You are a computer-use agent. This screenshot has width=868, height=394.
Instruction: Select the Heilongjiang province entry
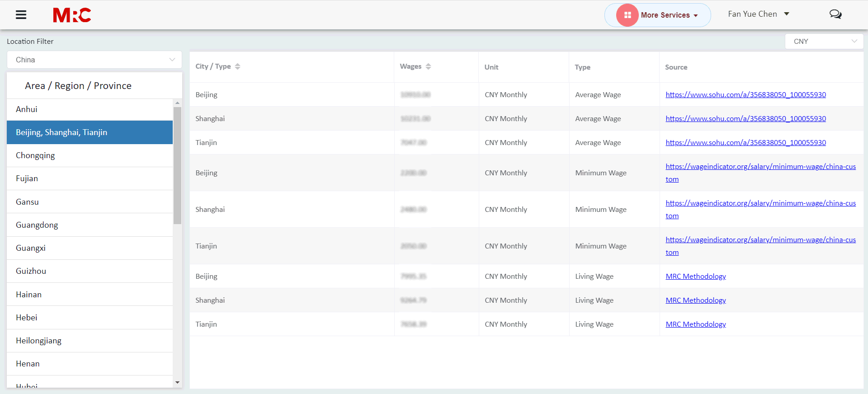(38, 341)
